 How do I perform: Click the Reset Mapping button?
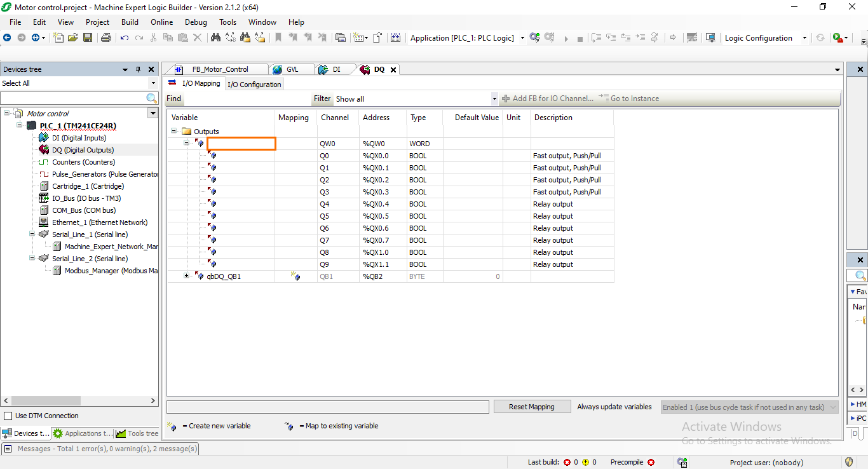pos(532,407)
